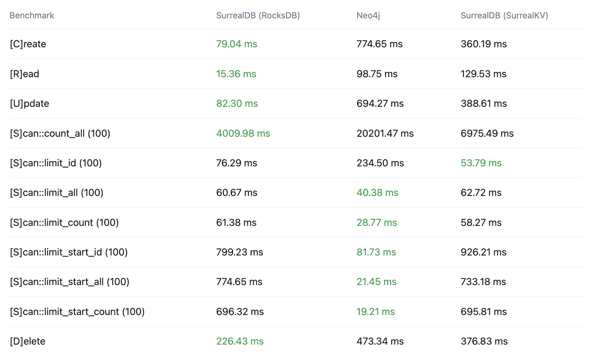Select the [S]can::limit_start_count (100) label
589x364 pixels.
[77, 312]
